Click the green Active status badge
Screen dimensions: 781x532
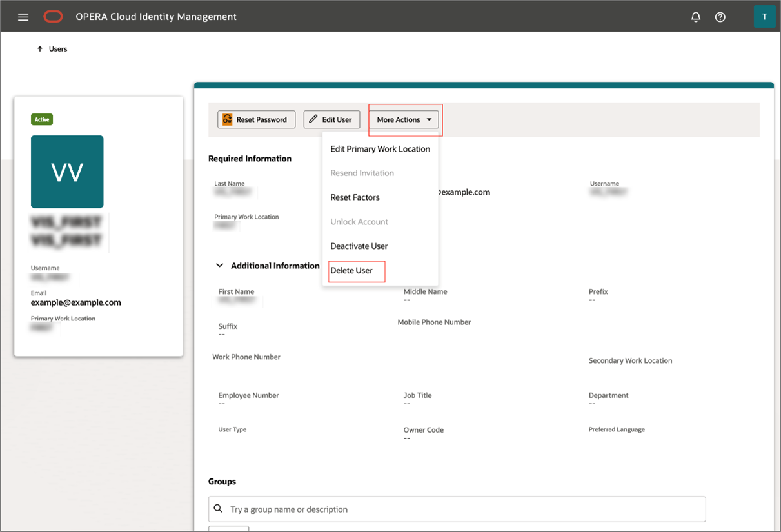pyautogui.click(x=42, y=119)
